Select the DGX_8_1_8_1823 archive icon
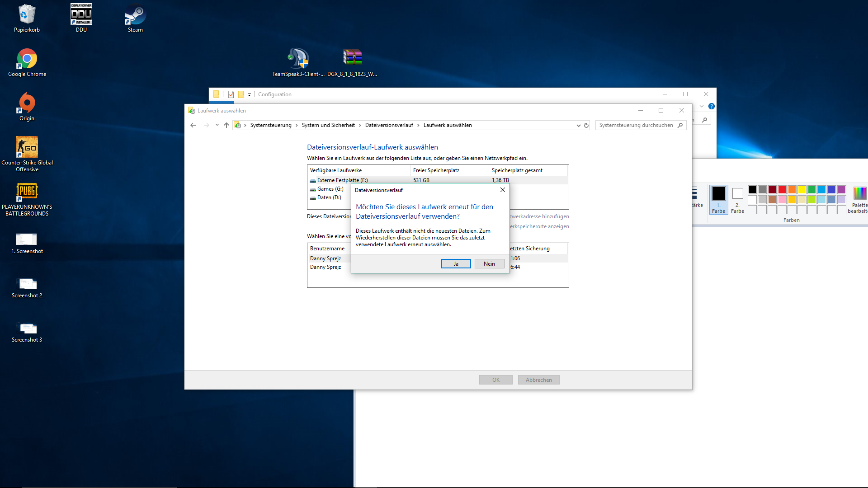Image resolution: width=868 pixels, height=488 pixels. [x=352, y=63]
